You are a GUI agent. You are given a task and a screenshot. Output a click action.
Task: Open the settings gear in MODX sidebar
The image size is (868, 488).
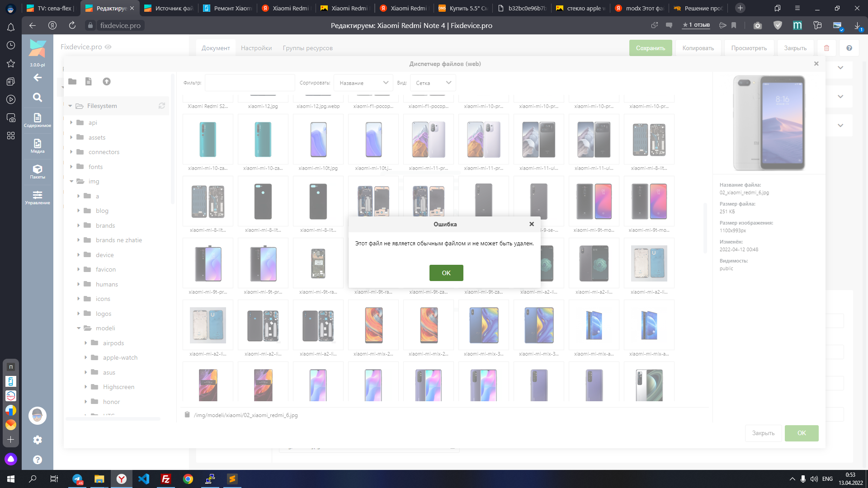click(38, 440)
